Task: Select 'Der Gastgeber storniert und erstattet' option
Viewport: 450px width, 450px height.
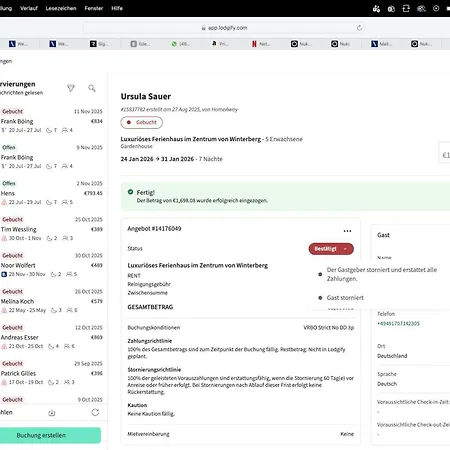Action: coord(381,274)
